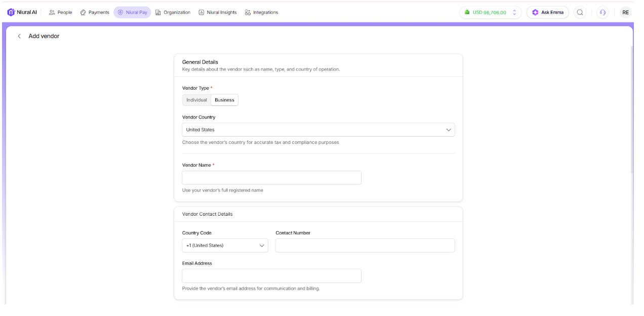Open the Country Code dropdown

click(x=225, y=246)
